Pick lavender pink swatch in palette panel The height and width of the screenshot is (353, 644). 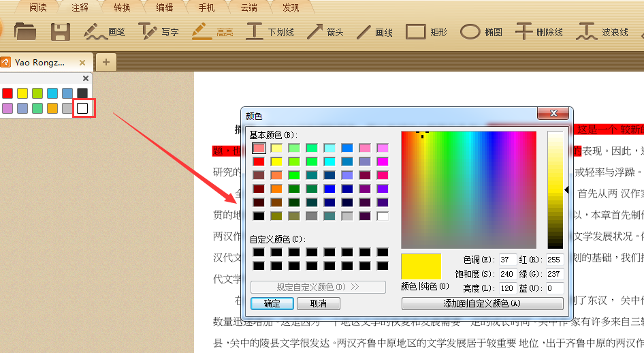[x=7, y=108]
